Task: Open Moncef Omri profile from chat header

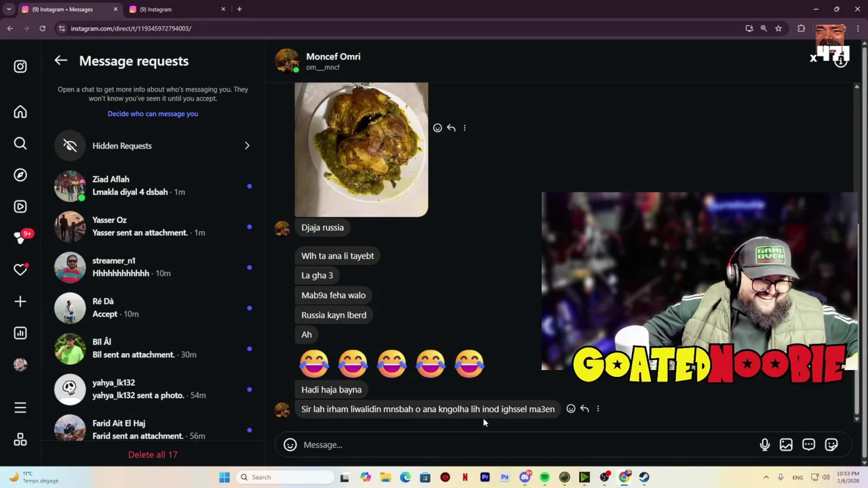Action: [333, 56]
